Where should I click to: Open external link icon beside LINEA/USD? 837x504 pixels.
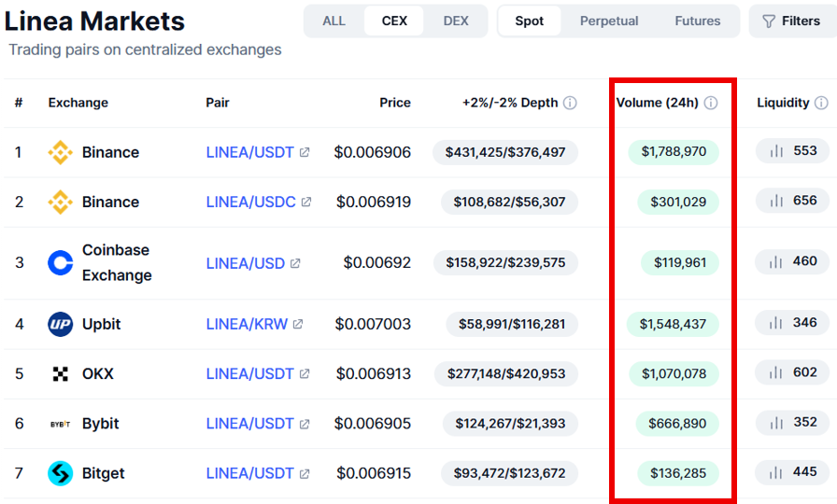(295, 263)
